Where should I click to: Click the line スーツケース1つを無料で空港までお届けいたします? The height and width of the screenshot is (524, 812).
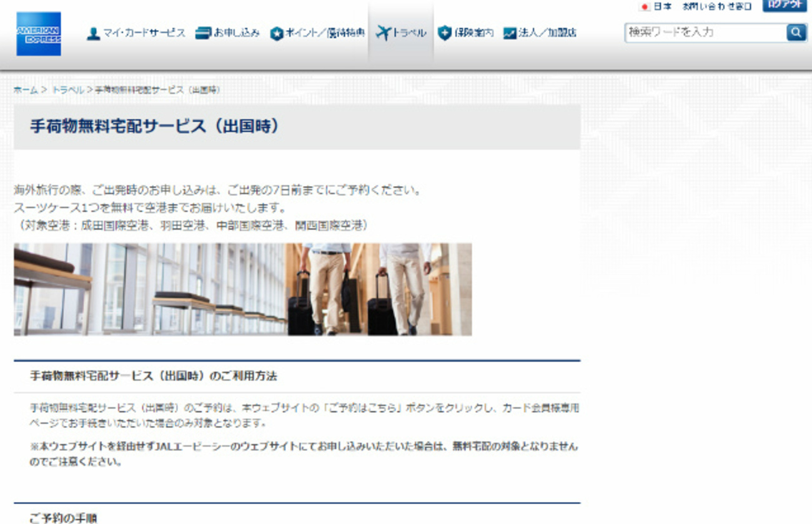(x=150, y=207)
